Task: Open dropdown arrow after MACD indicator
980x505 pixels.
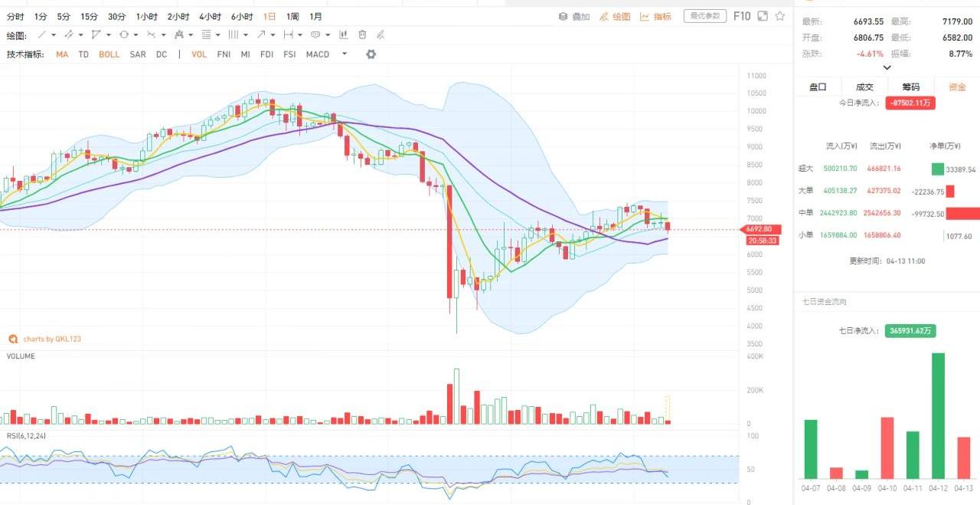Action: tap(345, 54)
